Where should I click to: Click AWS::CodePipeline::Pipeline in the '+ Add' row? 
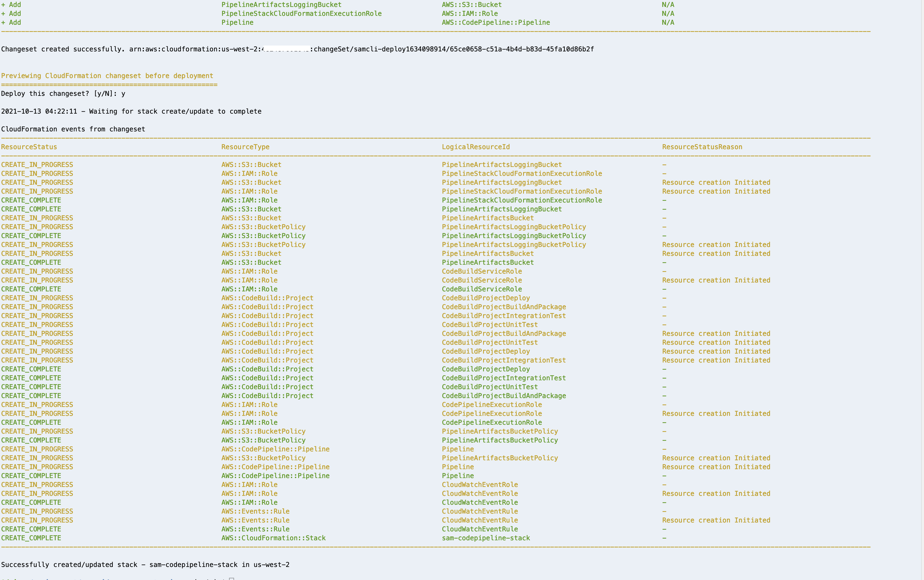point(496,22)
